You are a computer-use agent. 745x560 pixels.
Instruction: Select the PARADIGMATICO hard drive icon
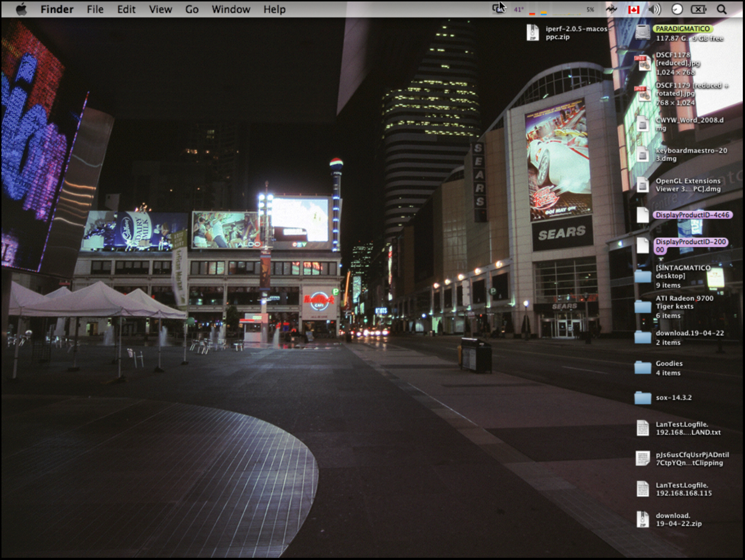[643, 33]
